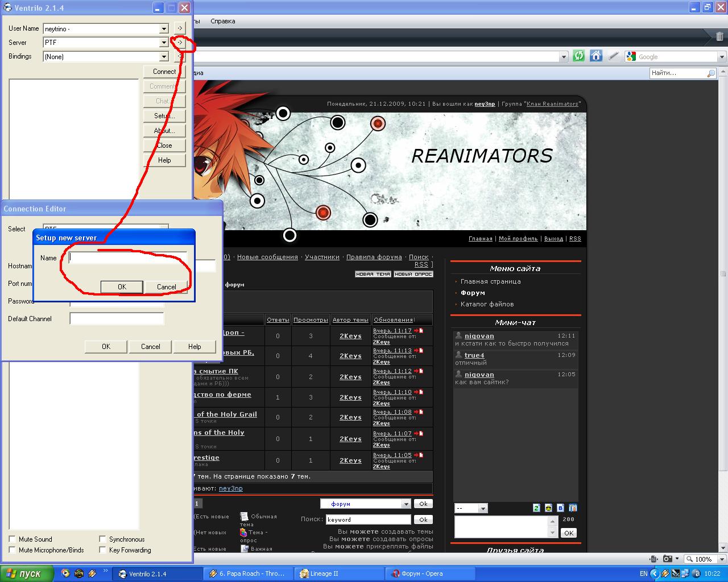Open the форум jump dropdown
This screenshot has width=728, height=582.
(406, 504)
